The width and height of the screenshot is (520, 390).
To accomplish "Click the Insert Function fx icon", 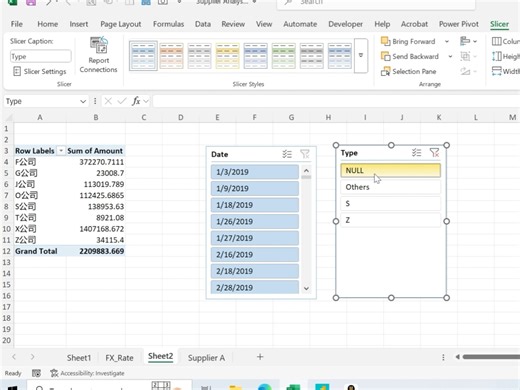I will (136, 101).
